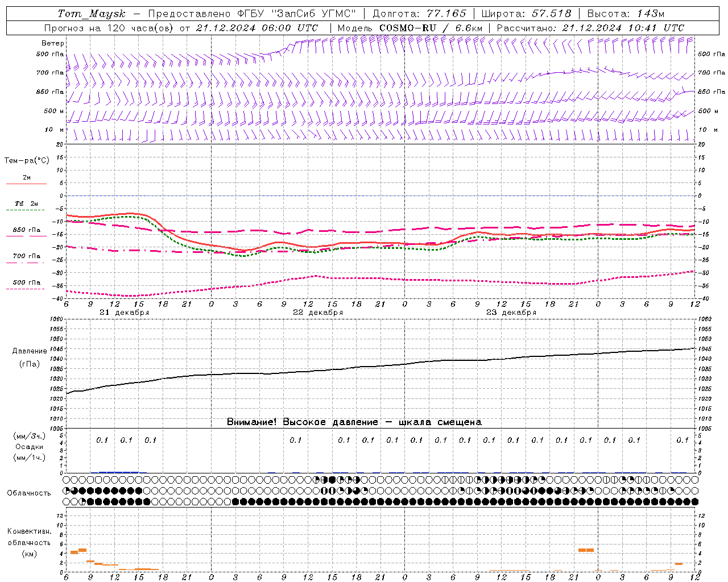Click the 'Рассчитано: 21.12.2024 10:41 UTC' timestamp

tap(590, 28)
